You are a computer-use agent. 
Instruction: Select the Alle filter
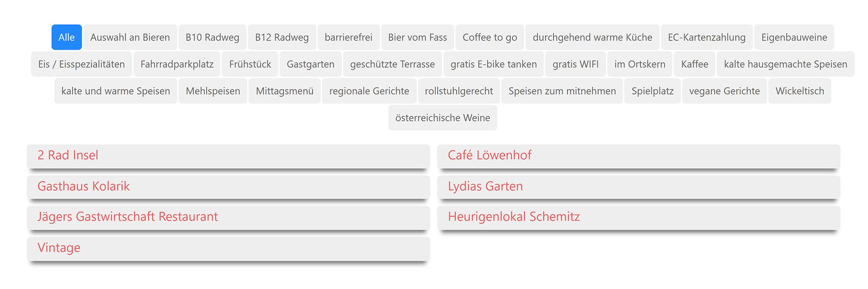pos(66,38)
